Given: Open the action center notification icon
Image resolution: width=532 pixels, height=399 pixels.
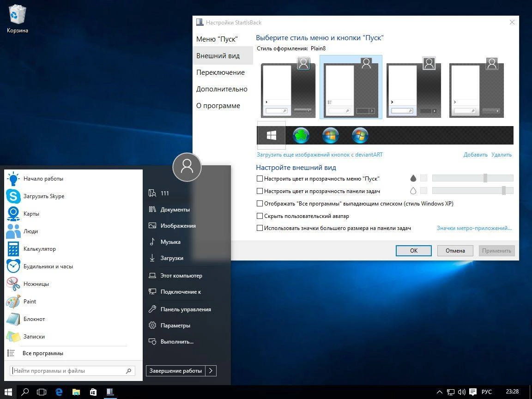Looking at the screenshot, I should click(472, 392).
